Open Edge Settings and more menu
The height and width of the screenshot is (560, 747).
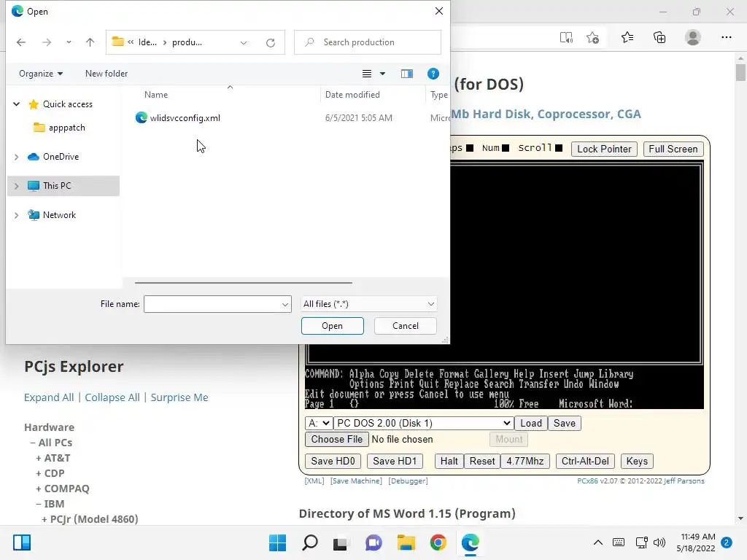tap(726, 37)
